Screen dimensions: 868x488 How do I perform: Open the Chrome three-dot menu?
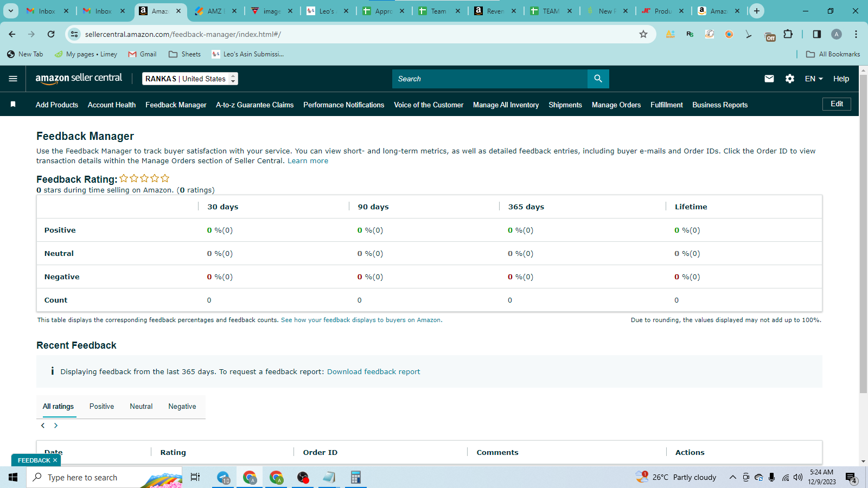[856, 34]
